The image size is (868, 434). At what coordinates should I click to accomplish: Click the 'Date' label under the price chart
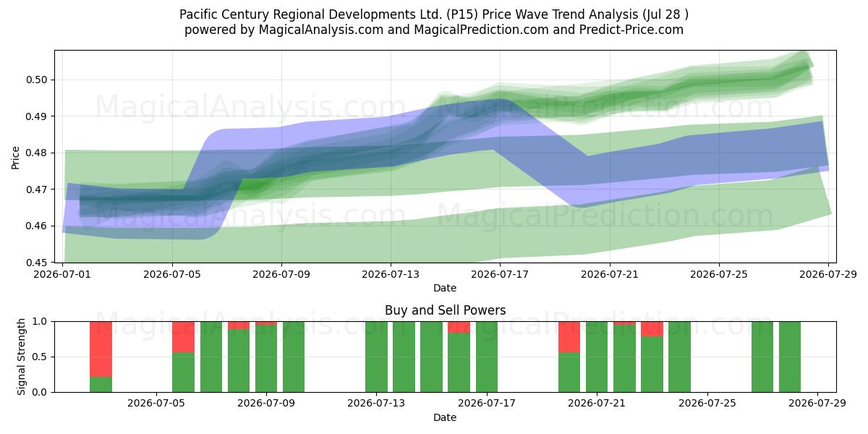[445, 288]
